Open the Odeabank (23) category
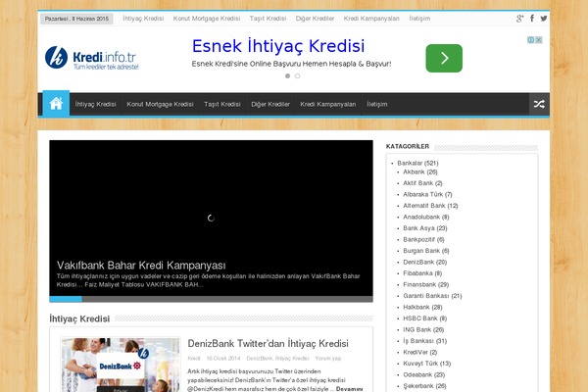 click(423, 374)
